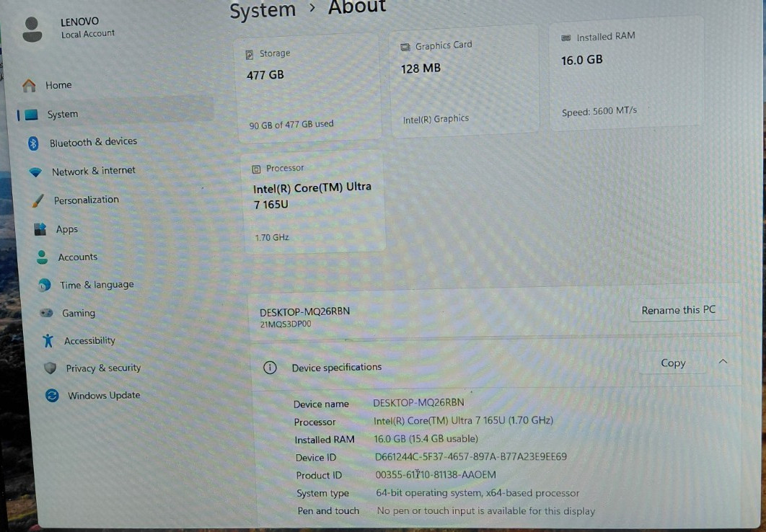
Task: Click the 16.0 GB RAM value
Action: (x=581, y=61)
